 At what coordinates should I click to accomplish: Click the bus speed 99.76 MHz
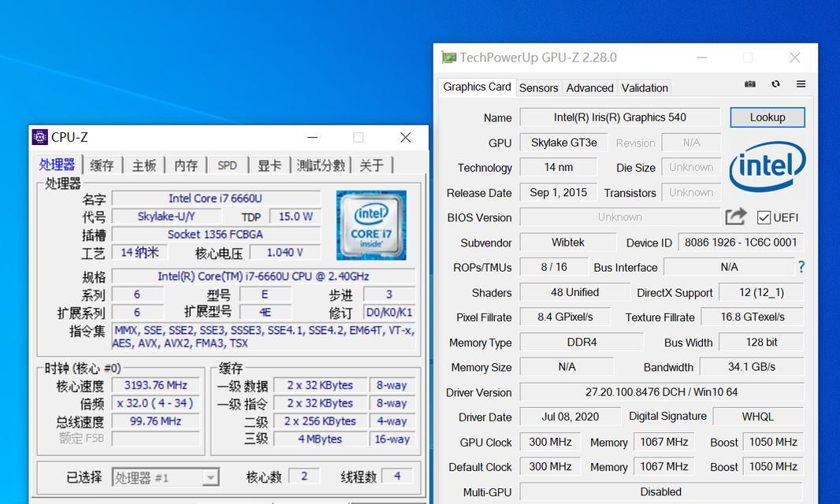[x=155, y=421]
